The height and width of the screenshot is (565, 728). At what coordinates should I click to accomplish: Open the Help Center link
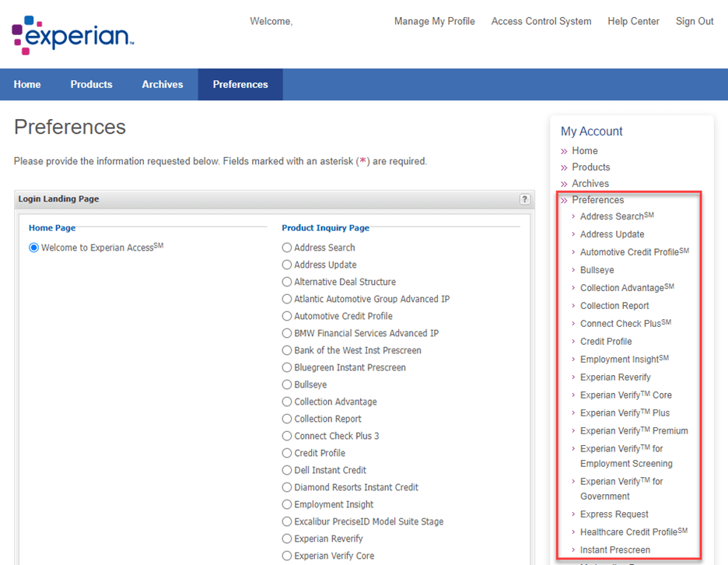point(633,21)
